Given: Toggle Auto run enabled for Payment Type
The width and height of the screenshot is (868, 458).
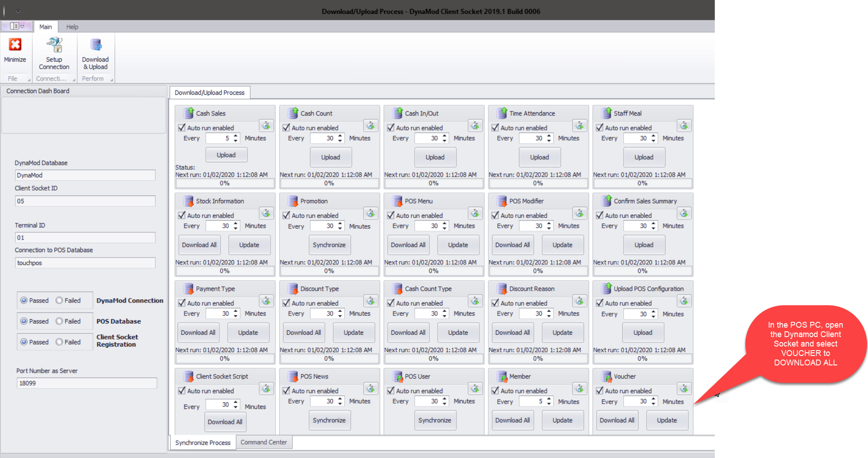Looking at the screenshot, I should pyautogui.click(x=182, y=303).
